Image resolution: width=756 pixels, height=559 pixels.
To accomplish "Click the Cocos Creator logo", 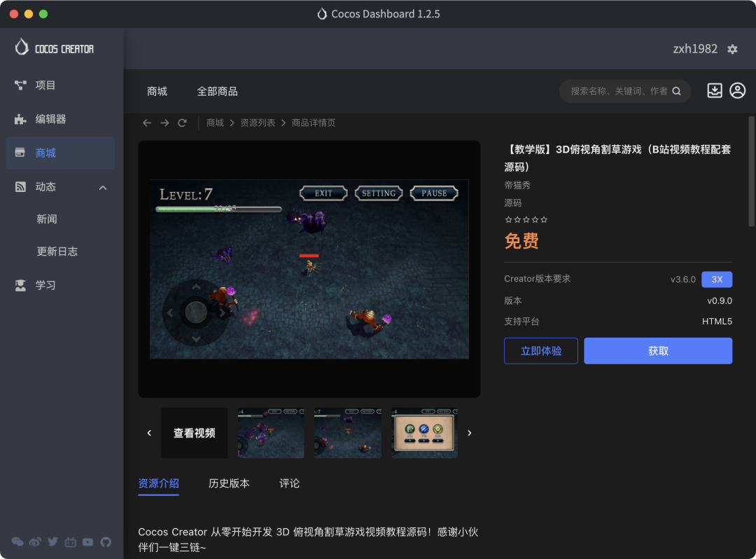I will click(54, 48).
